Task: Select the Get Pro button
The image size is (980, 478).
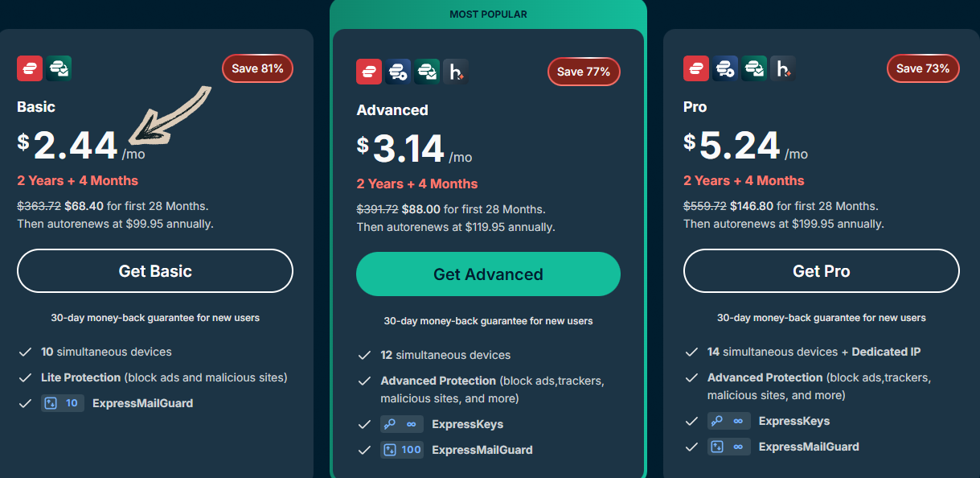Action: [821, 271]
